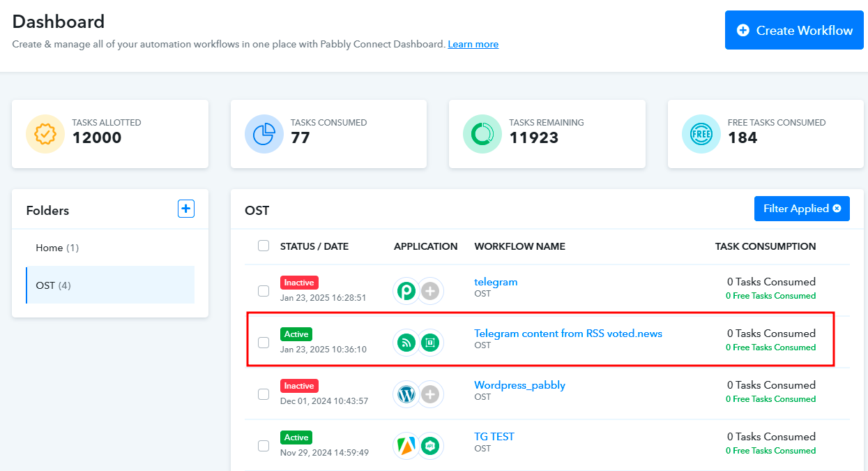
Task: Click the Tasks Remaining circle icon
Action: (482, 134)
